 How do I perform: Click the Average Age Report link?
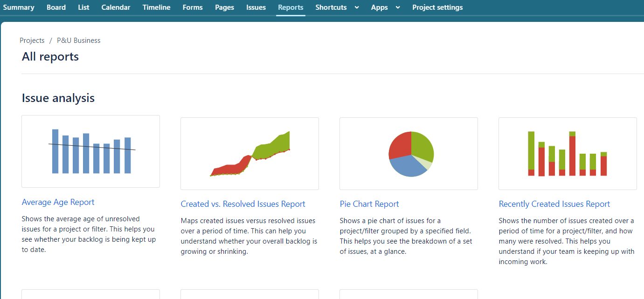(x=58, y=202)
